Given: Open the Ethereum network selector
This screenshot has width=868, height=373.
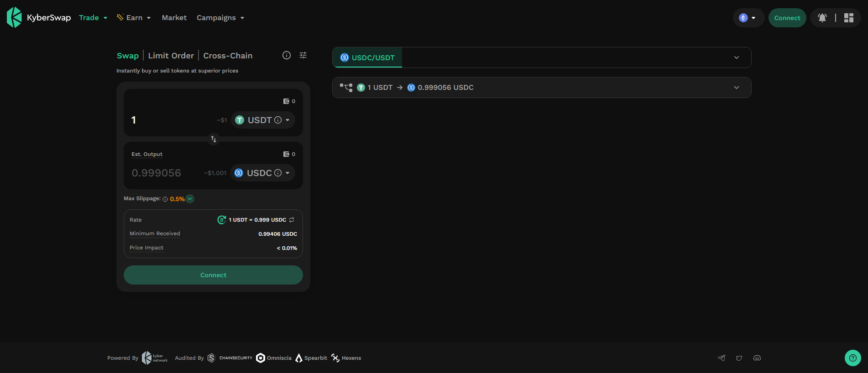Looking at the screenshot, I should point(748,18).
